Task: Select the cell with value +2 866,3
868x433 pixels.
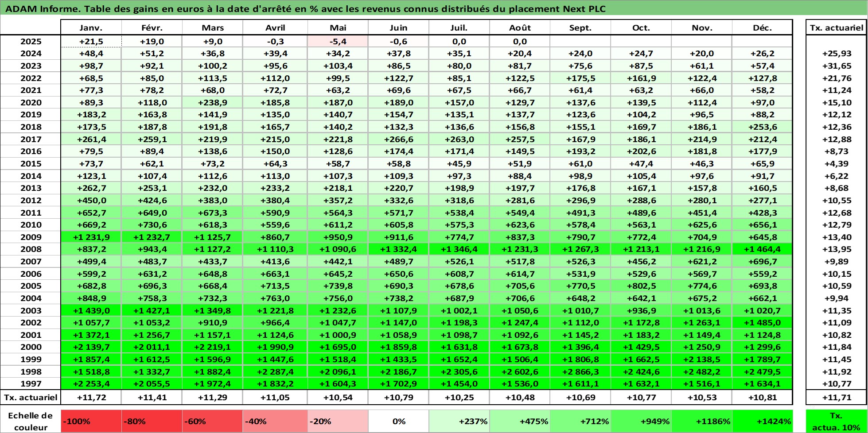Action: [580, 371]
